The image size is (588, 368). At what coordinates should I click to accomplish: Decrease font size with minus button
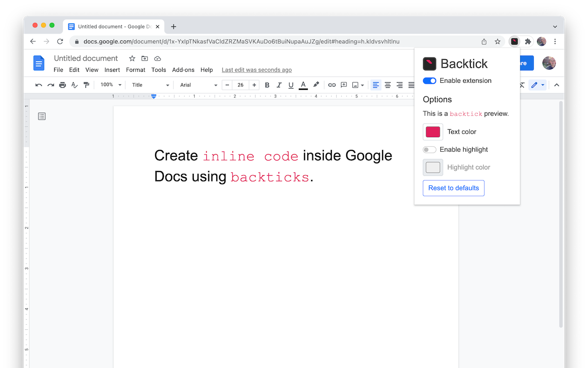coord(227,85)
